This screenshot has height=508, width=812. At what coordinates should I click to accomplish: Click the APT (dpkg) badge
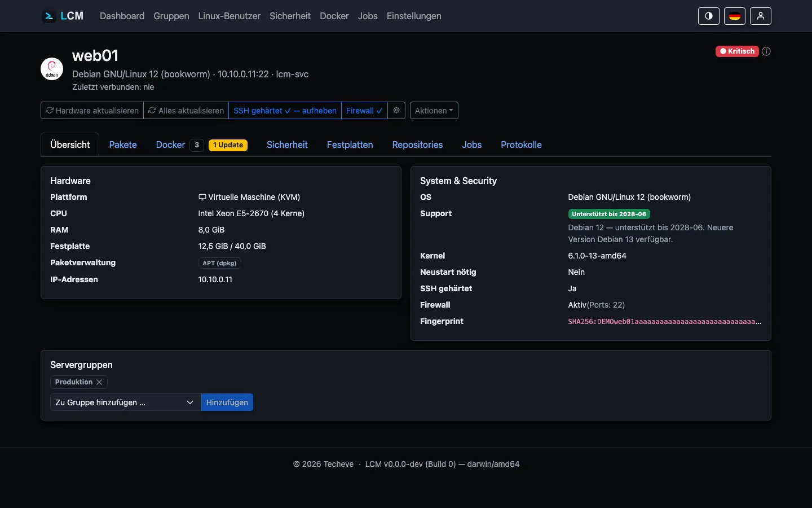point(219,263)
